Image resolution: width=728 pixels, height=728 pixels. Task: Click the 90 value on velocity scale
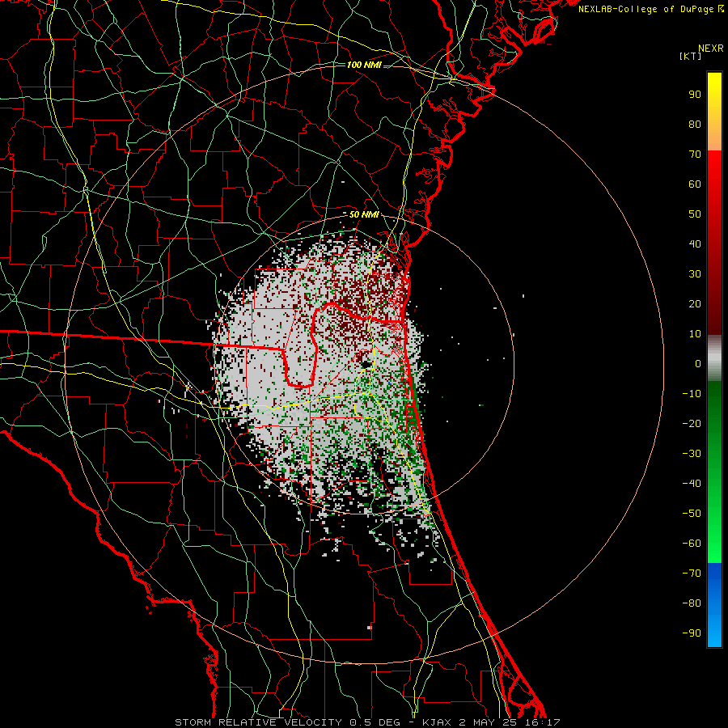695,95
